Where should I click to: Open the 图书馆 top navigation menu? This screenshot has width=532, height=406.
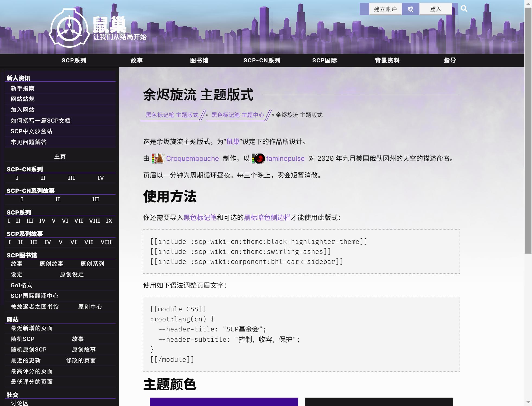point(199,60)
